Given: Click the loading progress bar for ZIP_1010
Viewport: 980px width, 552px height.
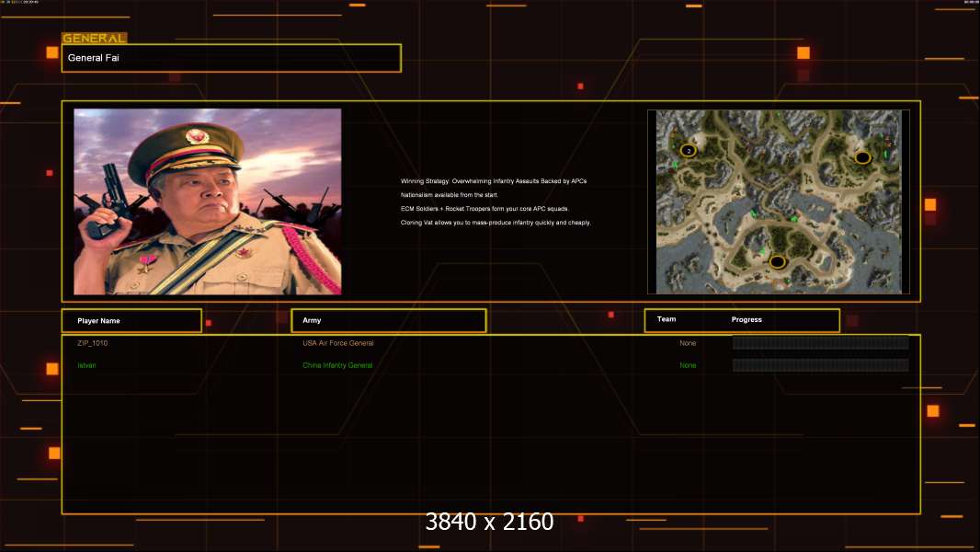Looking at the screenshot, I should 821,342.
